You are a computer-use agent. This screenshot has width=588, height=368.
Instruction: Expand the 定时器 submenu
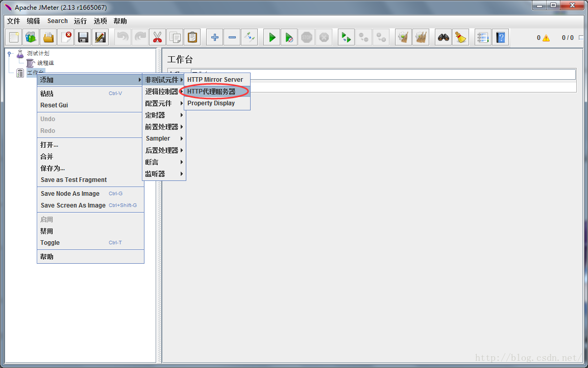pos(164,115)
